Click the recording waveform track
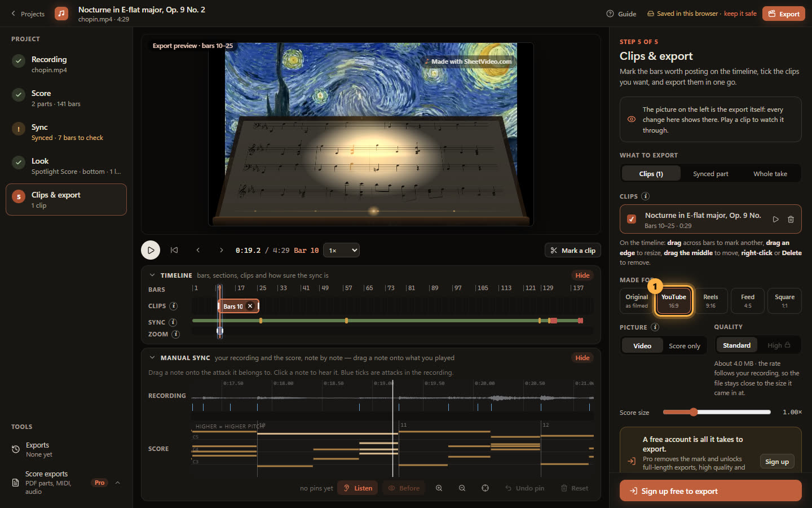This screenshot has height=508, width=812. tap(392, 398)
